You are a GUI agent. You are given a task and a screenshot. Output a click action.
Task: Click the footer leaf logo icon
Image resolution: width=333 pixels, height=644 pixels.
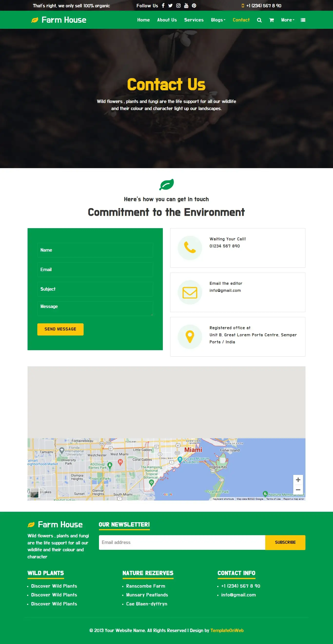[31, 525]
